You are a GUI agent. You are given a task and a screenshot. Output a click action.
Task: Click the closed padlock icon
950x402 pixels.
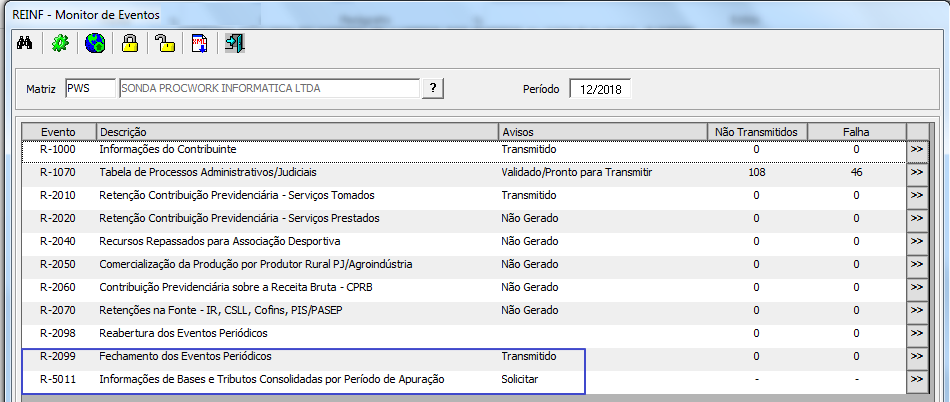pos(130,44)
